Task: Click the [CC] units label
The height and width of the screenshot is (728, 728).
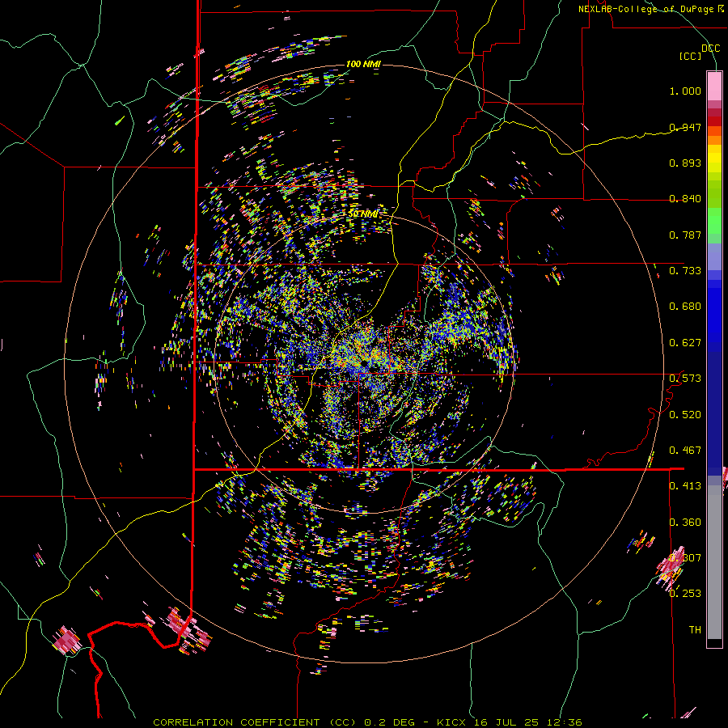Action: click(690, 56)
